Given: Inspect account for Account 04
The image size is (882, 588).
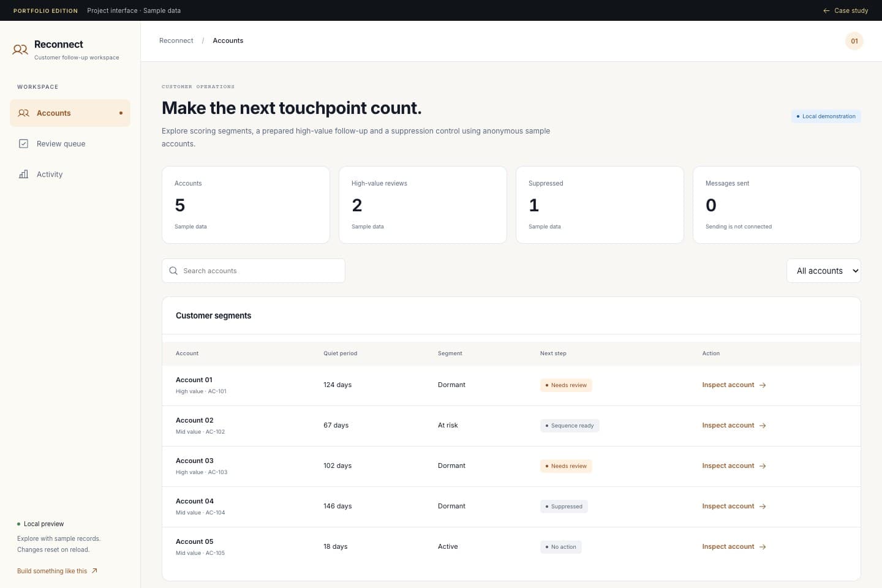Looking at the screenshot, I should click(x=734, y=507).
